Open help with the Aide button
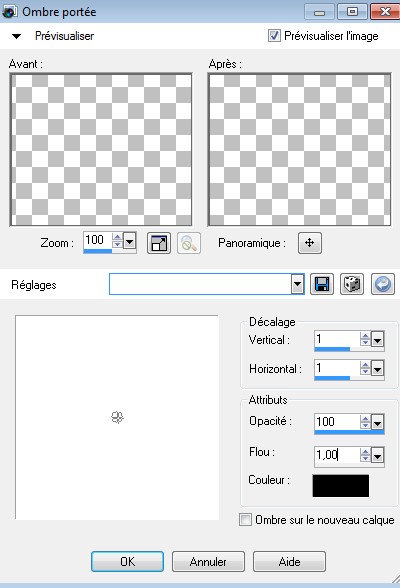 click(289, 561)
